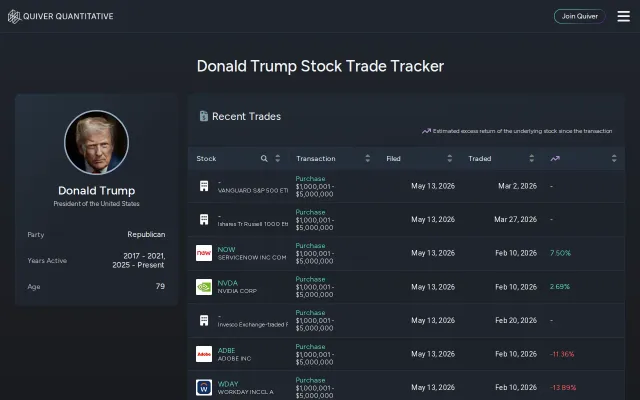This screenshot has width=640, height=400.
Task: Click the ServiceNow logo icon
Action: [204, 253]
